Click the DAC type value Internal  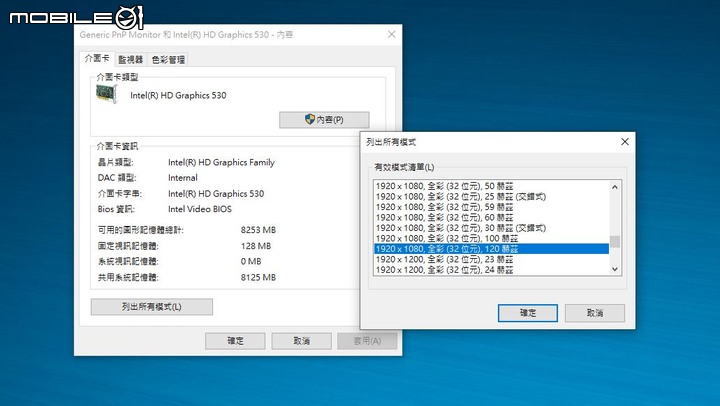[x=183, y=178]
